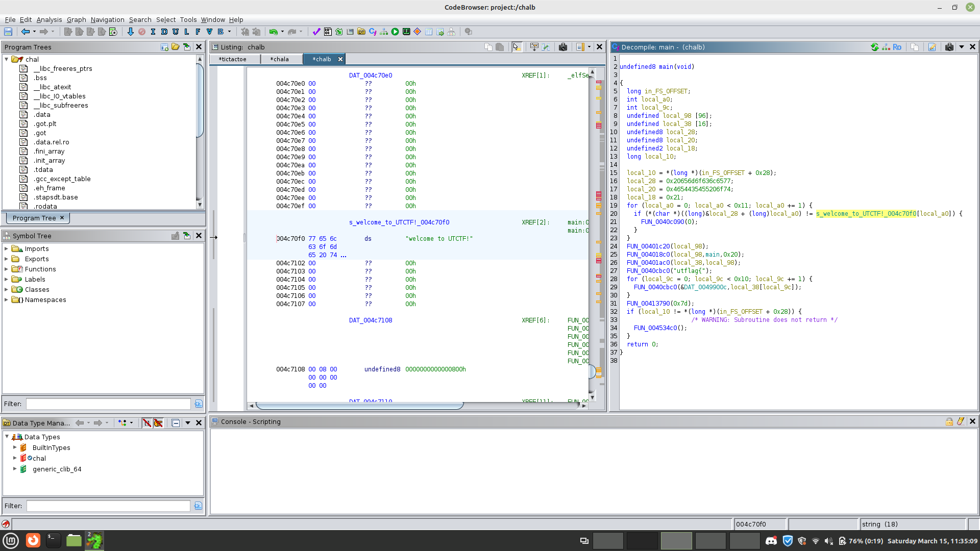Click the Save program toolbar icon

[x=8, y=32]
